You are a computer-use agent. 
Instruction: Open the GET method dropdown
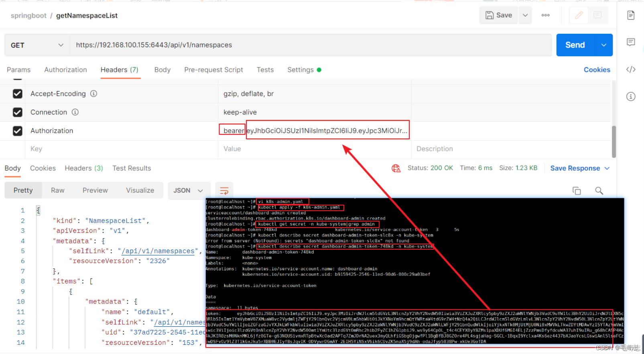pos(37,45)
